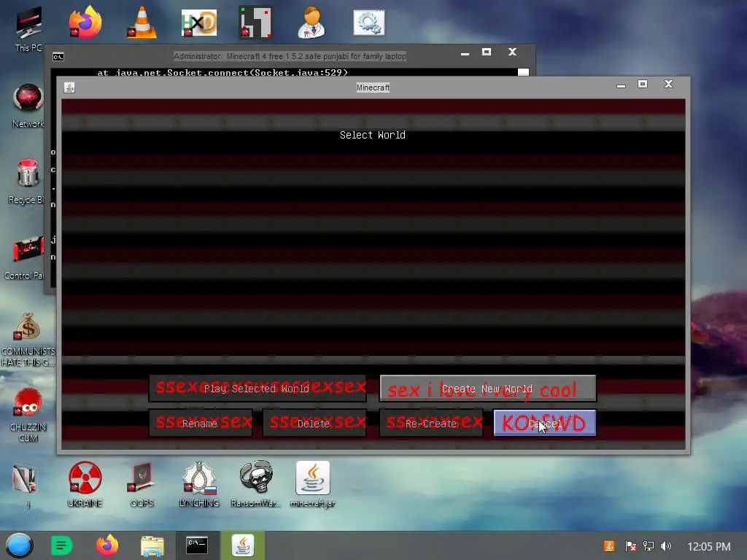Click the network tray icon
747x560 pixels.
click(x=648, y=546)
